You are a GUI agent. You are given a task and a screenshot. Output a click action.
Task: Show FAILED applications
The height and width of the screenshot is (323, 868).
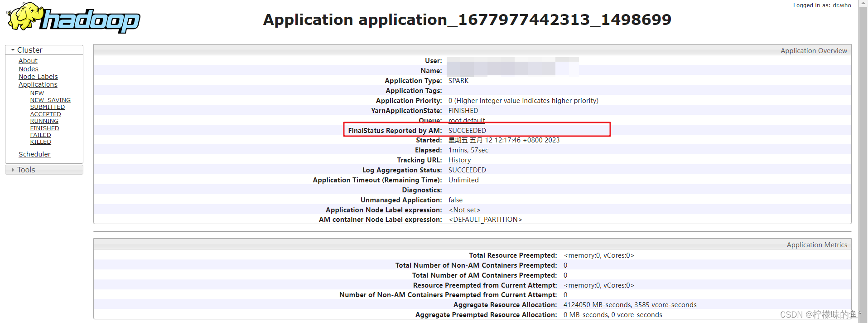[x=41, y=135]
